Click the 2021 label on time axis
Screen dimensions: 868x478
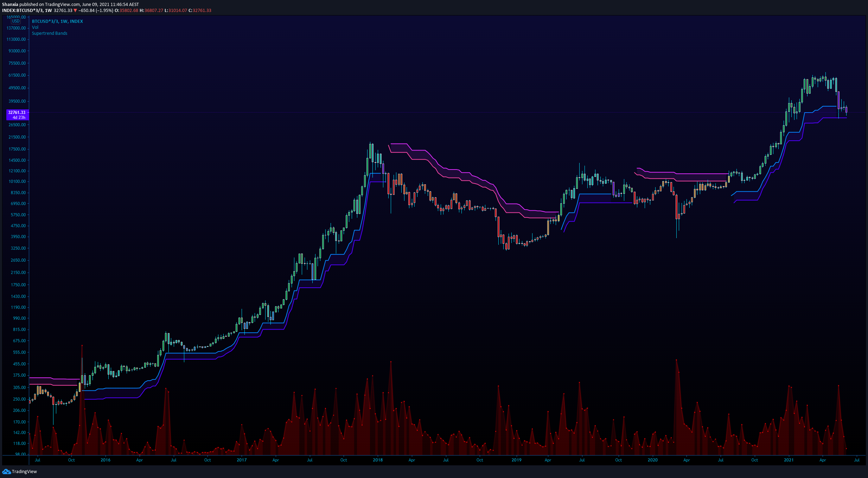789,460
